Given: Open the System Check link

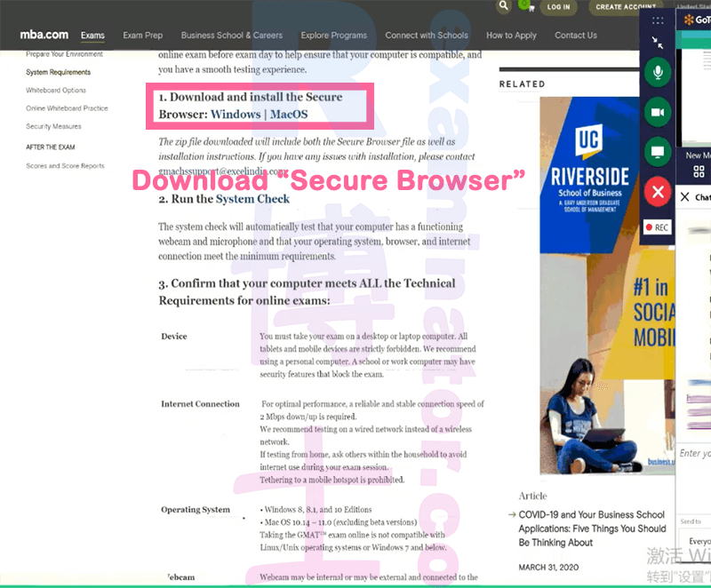Looking at the screenshot, I should point(252,199).
